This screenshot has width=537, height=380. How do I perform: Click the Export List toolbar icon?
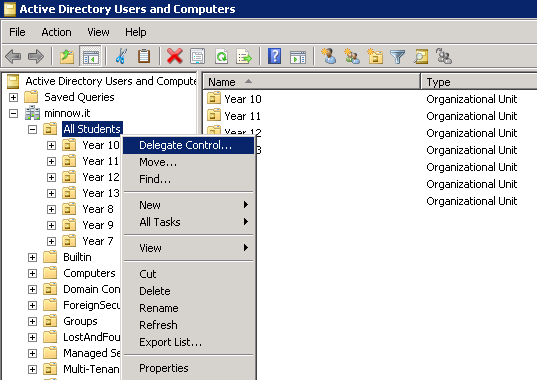(x=244, y=56)
